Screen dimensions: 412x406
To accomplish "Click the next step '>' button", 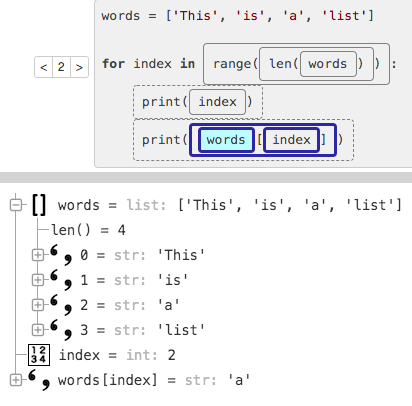I will pos(79,67).
